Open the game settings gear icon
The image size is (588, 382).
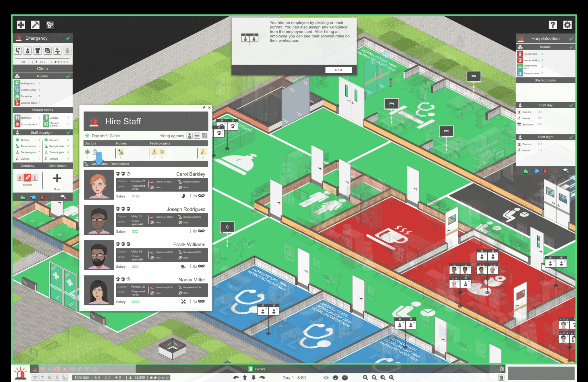point(568,25)
